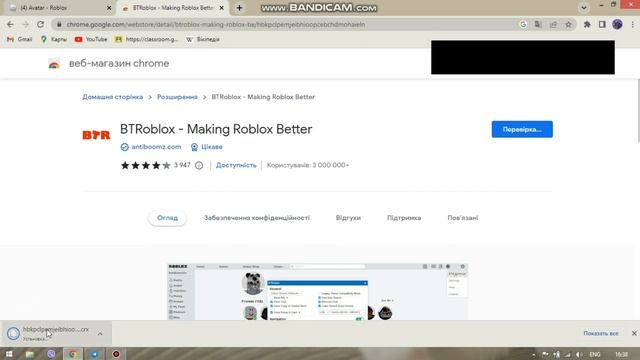Open the Відгуки tab
640x360 pixels.
(x=348, y=218)
